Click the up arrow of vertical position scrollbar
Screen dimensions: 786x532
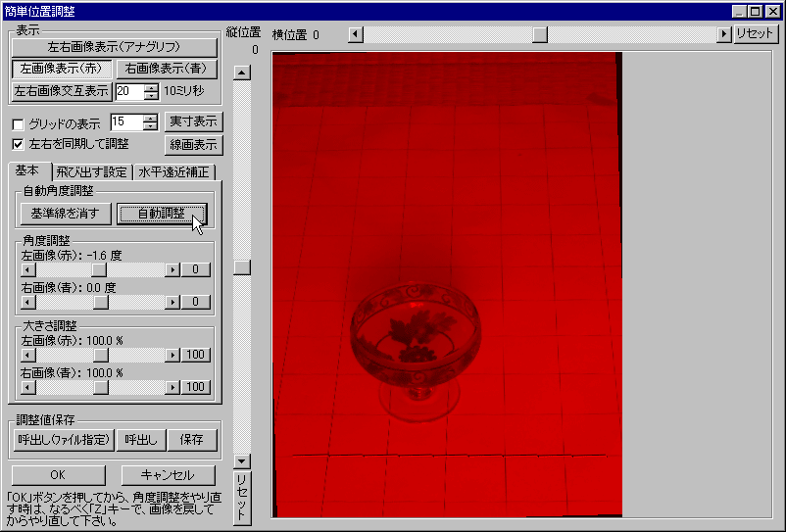tap(242, 72)
